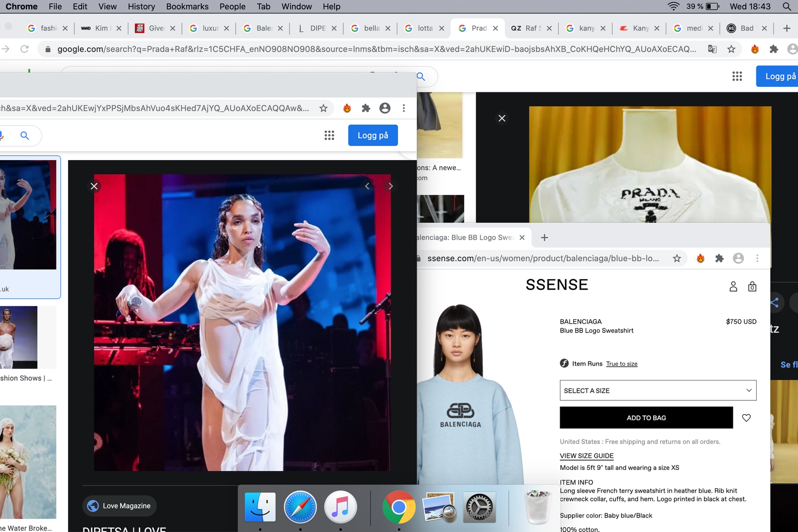Close the Balenciaga Blue BB Logo tab
The height and width of the screenshot is (532, 798).
(x=522, y=238)
